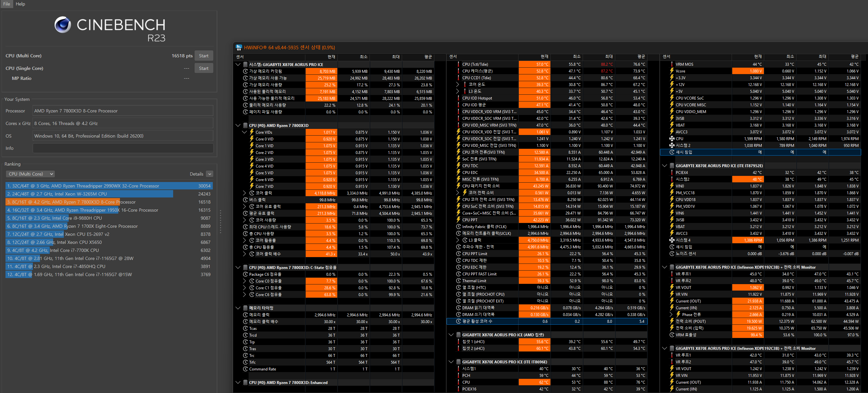Expand the 코어 유효 클럭 row
Screen dimensions: 868x393
tap(245, 206)
